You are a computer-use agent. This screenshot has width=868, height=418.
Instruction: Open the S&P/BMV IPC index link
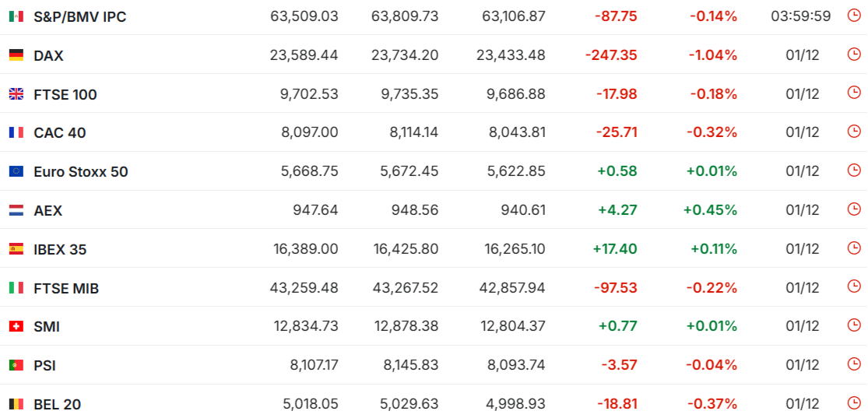click(x=79, y=16)
